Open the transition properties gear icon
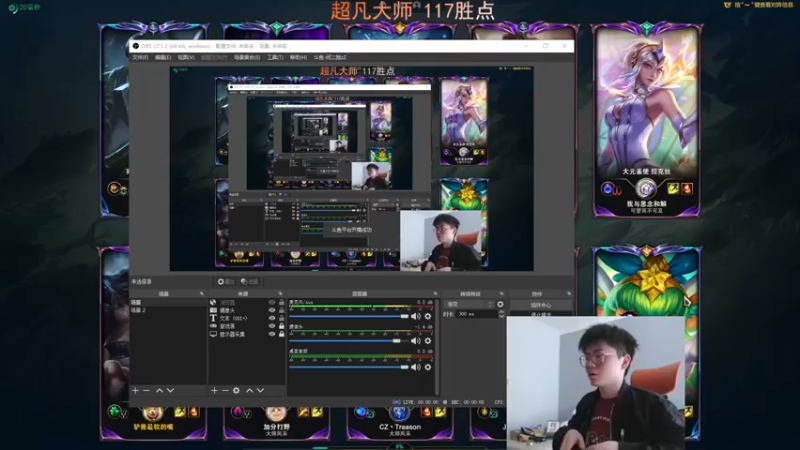800x450 pixels. 500,304
